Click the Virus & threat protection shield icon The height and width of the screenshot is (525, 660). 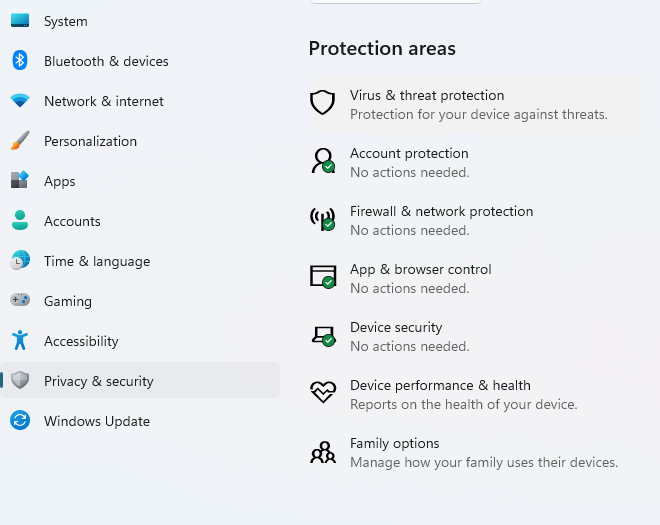pos(322,103)
